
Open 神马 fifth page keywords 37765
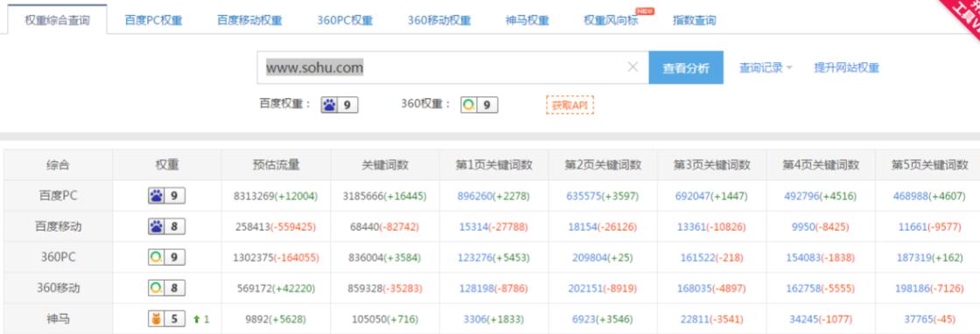[919, 319]
